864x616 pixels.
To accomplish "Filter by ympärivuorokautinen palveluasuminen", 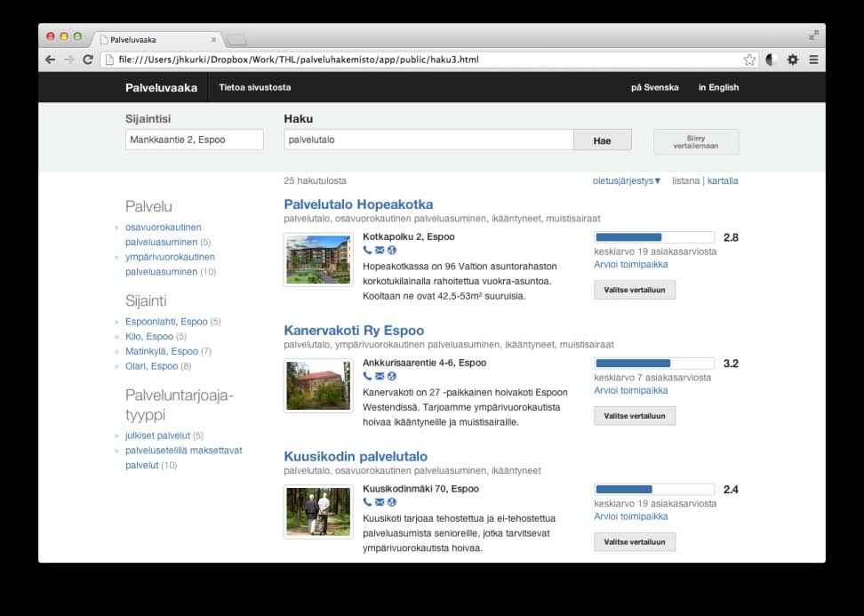I will (x=170, y=265).
